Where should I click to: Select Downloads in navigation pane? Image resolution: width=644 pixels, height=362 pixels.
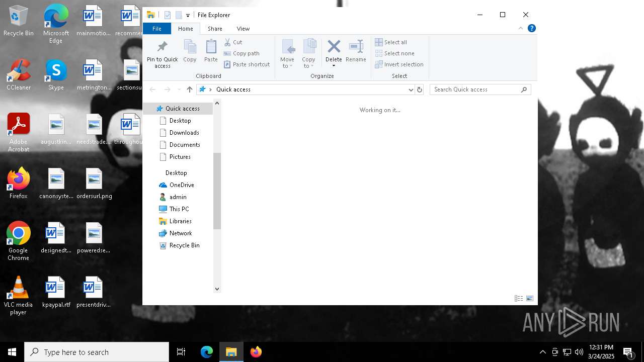tap(184, 133)
